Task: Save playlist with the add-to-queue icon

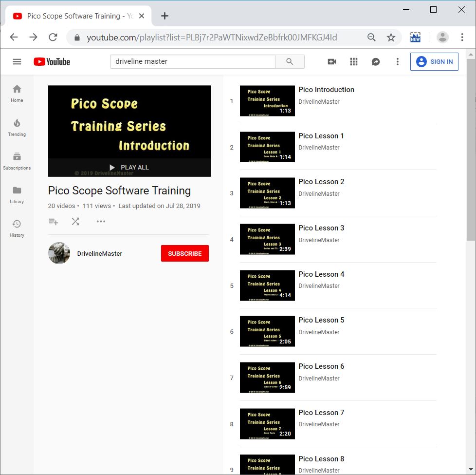Action: 54,222
